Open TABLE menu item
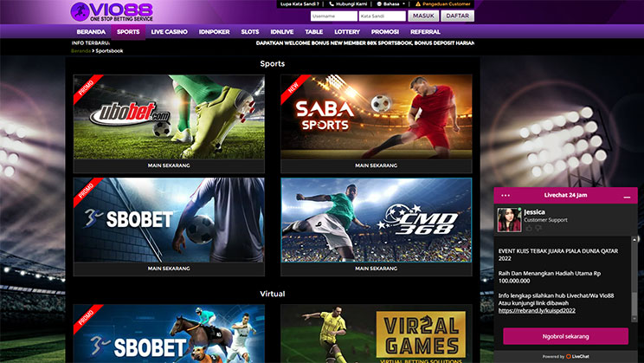The width and height of the screenshot is (644, 363). (x=314, y=32)
